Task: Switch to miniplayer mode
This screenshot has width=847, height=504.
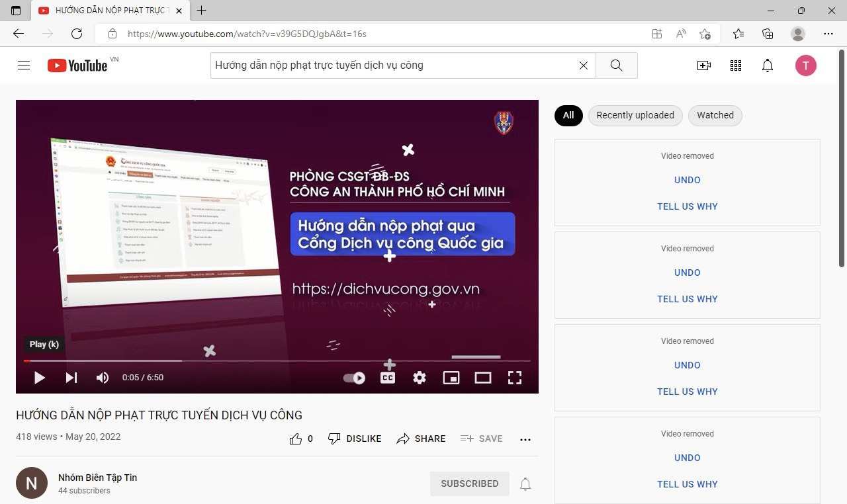Action: click(x=451, y=378)
